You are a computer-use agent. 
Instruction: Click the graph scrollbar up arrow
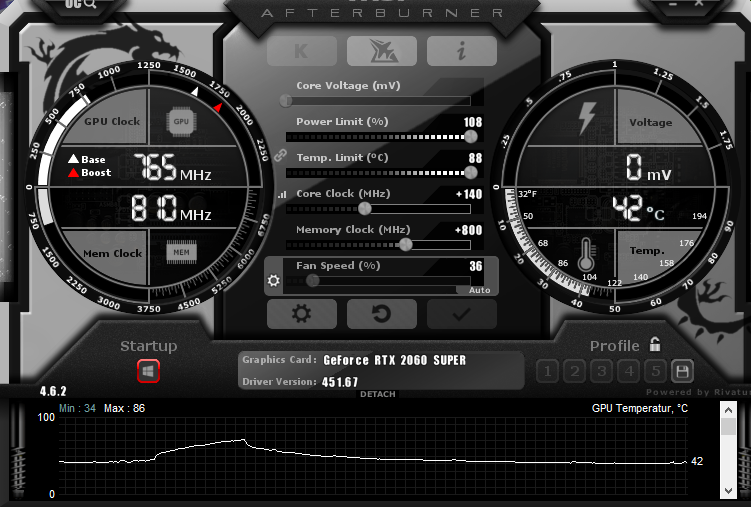(728, 410)
